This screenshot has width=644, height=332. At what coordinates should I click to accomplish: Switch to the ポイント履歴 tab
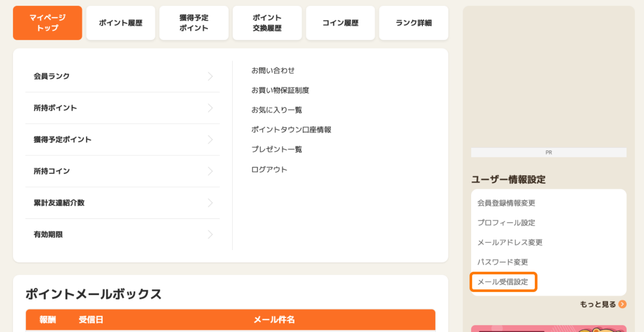tap(121, 23)
